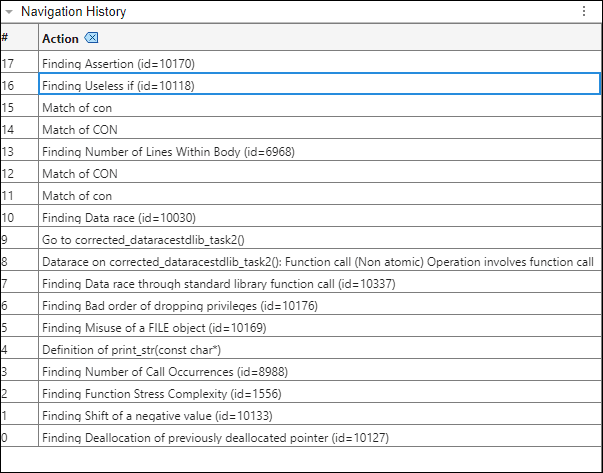Open the panel's three-dot options menu
This screenshot has width=603, height=473.
pos(584,11)
